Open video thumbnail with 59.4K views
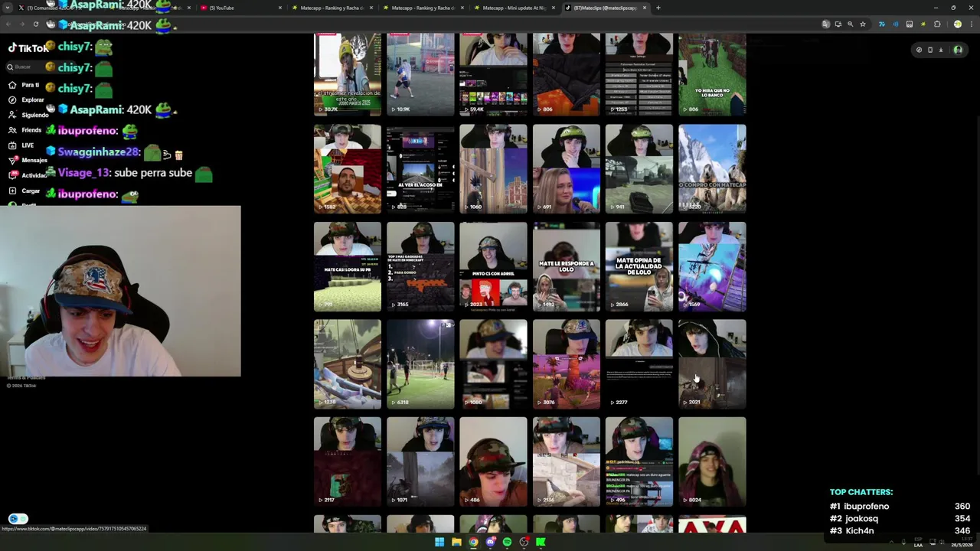 click(x=493, y=73)
